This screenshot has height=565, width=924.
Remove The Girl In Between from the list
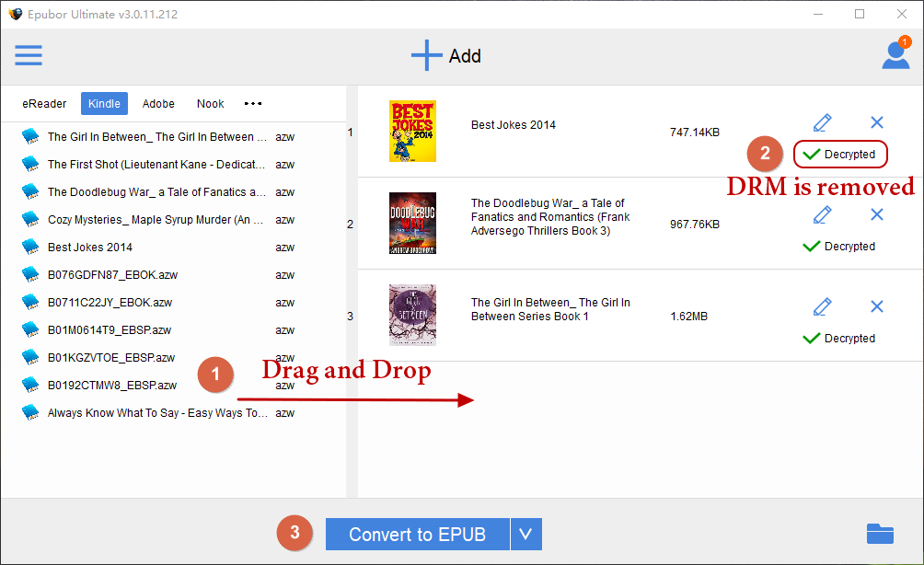pos(877,306)
